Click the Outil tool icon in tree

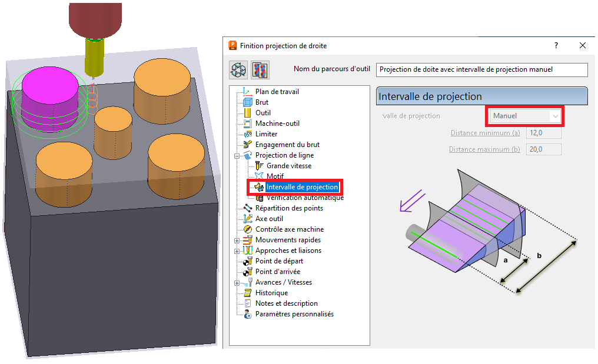pos(247,113)
